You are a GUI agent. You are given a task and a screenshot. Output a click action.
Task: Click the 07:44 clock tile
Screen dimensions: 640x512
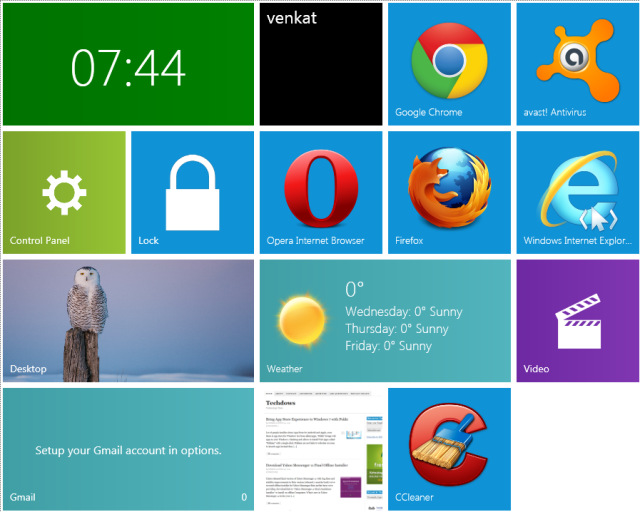click(x=128, y=64)
